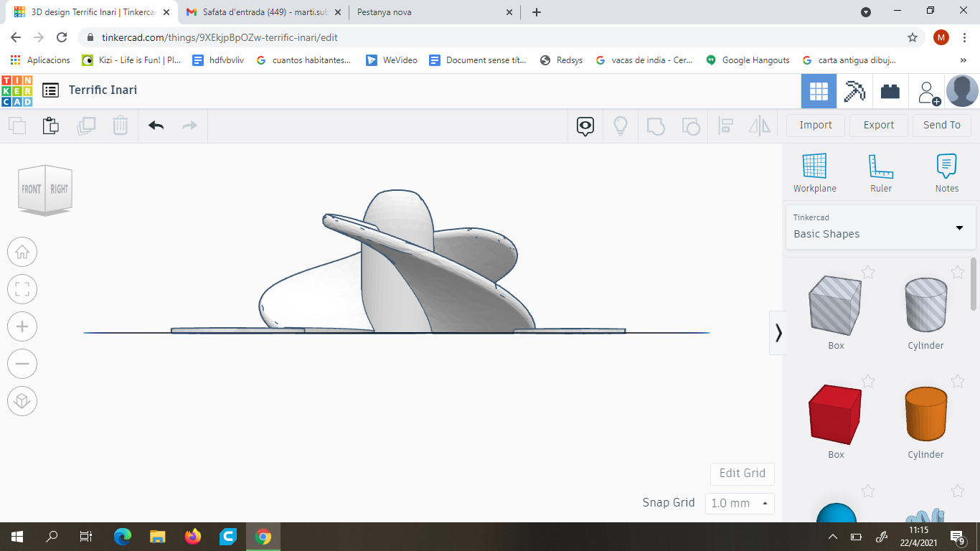The height and width of the screenshot is (551, 980).
Task: Open the Redsys bookmark
Action: coord(562,60)
